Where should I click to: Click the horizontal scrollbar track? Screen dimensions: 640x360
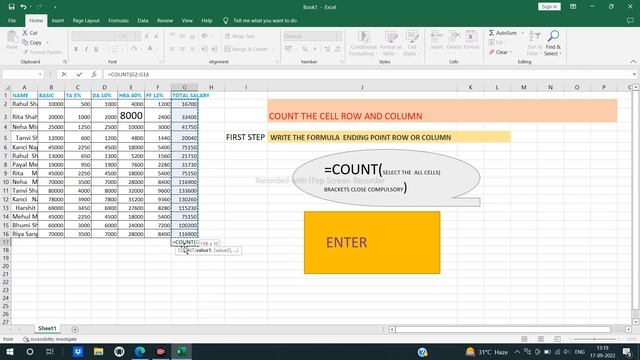503,329
